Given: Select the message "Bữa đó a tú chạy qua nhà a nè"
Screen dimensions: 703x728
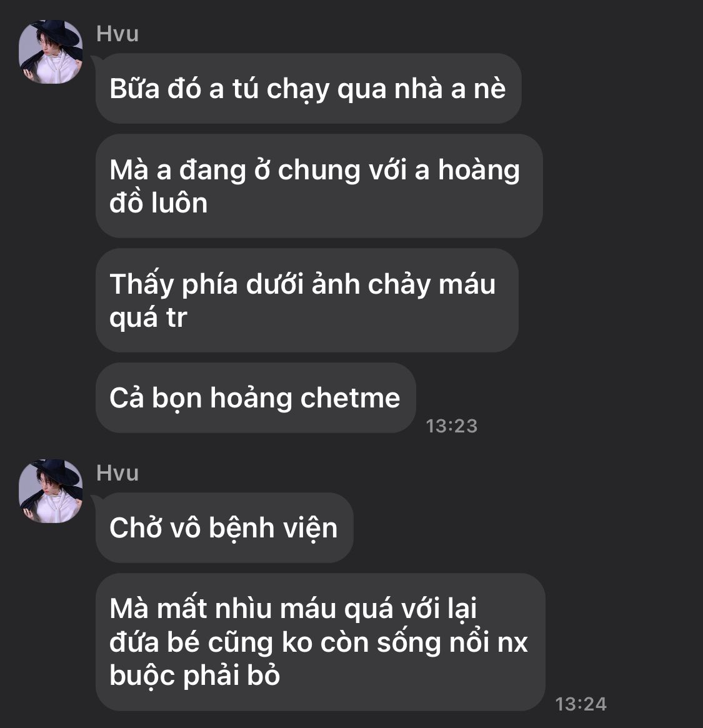Looking at the screenshot, I should pyautogui.click(x=308, y=88).
